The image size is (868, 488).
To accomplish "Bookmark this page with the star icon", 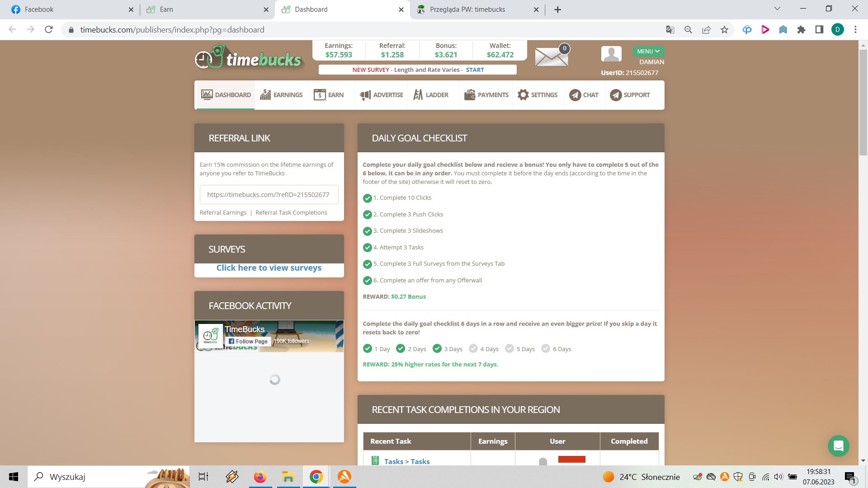I will click(x=724, y=30).
